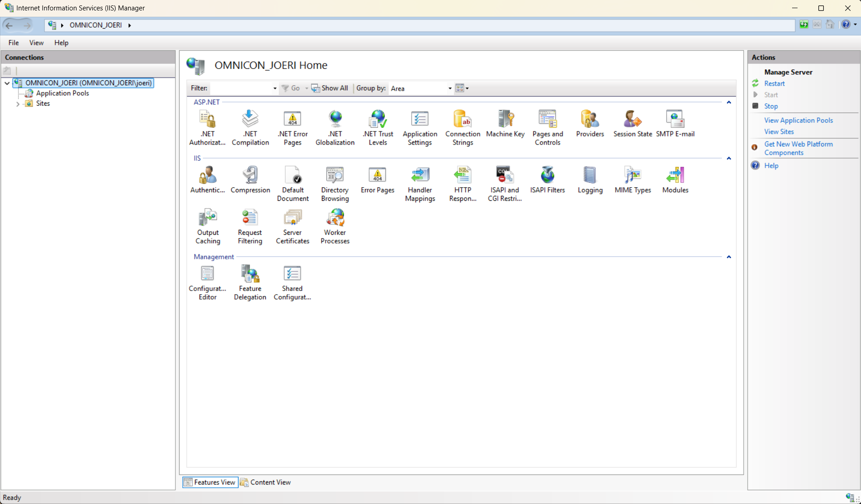Image resolution: width=861 pixels, height=504 pixels.
Task: Select the Directory Browsing icon
Action: tap(335, 184)
